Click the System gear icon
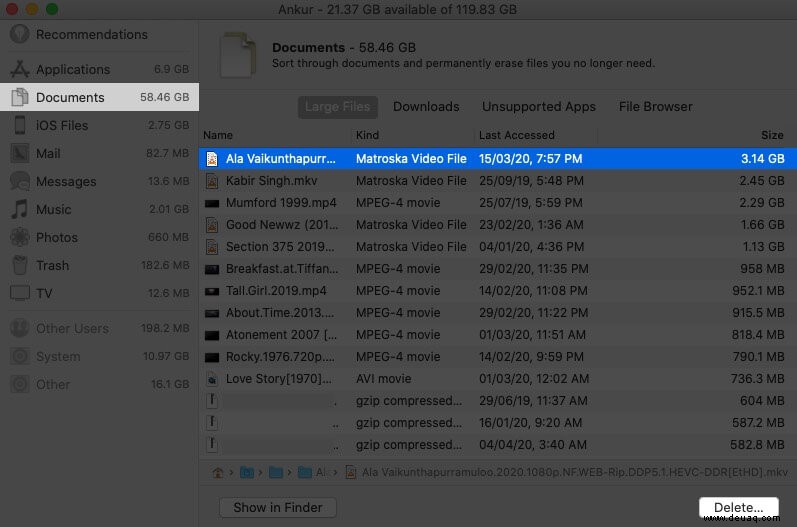The height and width of the screenshot is (527, 797). [20, 356]
